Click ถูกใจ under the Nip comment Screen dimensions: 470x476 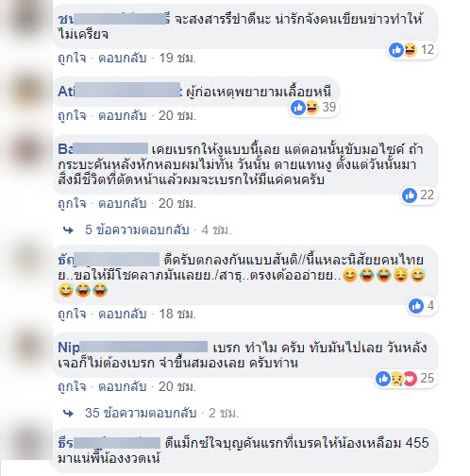72,386
